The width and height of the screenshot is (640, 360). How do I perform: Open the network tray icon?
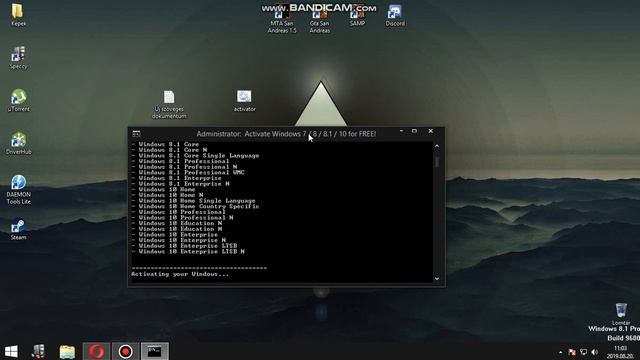(584, 352)
